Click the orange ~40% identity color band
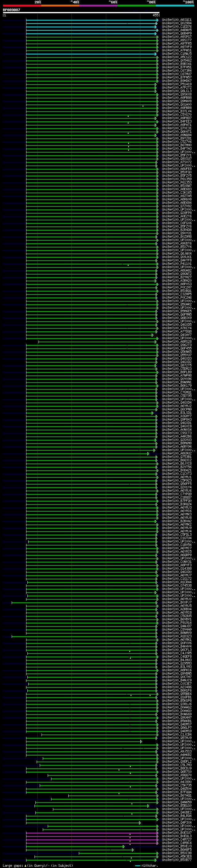Viewport: 197px width, 868px height. (60, 6)
